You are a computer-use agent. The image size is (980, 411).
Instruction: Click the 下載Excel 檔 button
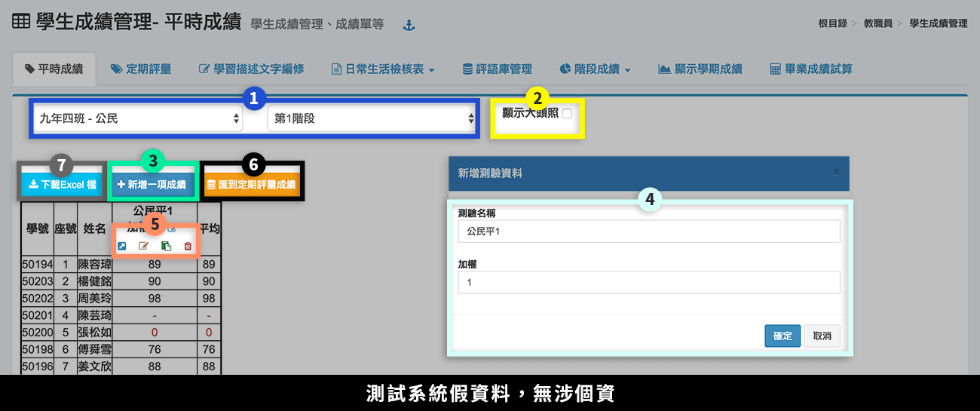pyautogui.click(x=62, y=184)
